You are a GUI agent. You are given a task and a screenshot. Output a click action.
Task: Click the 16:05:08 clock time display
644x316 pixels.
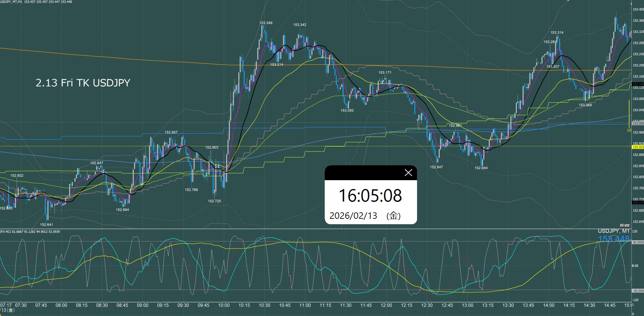click(x=370, y=196)
